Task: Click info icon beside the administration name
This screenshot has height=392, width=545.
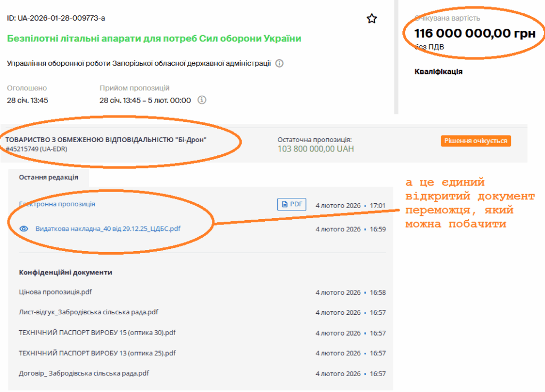Action: tap(279, 63)
